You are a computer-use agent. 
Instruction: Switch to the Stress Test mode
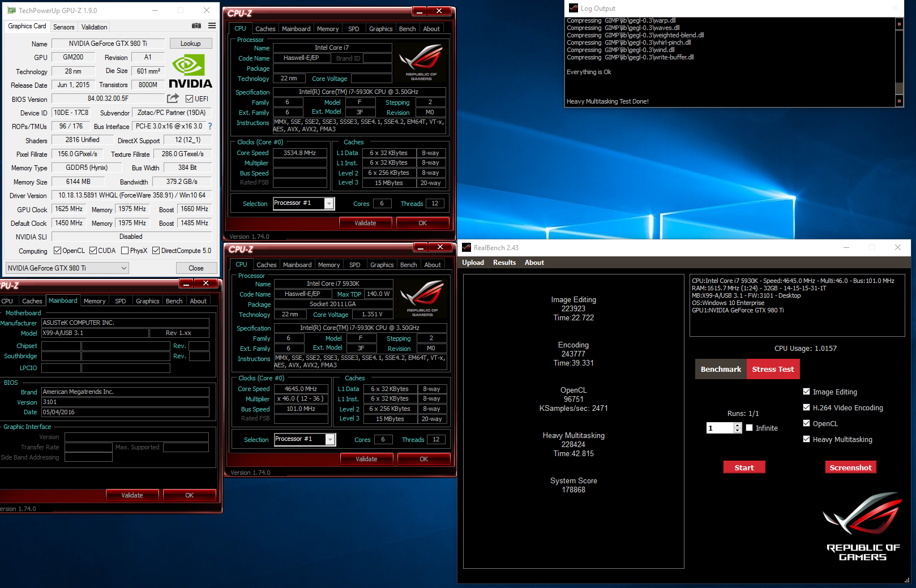pos(773,369)
